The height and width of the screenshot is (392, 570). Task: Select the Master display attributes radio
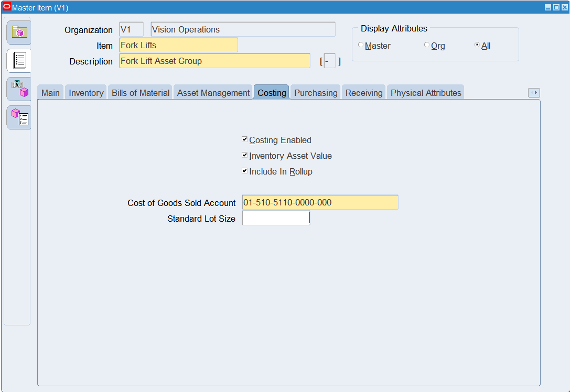pos(361,45)
